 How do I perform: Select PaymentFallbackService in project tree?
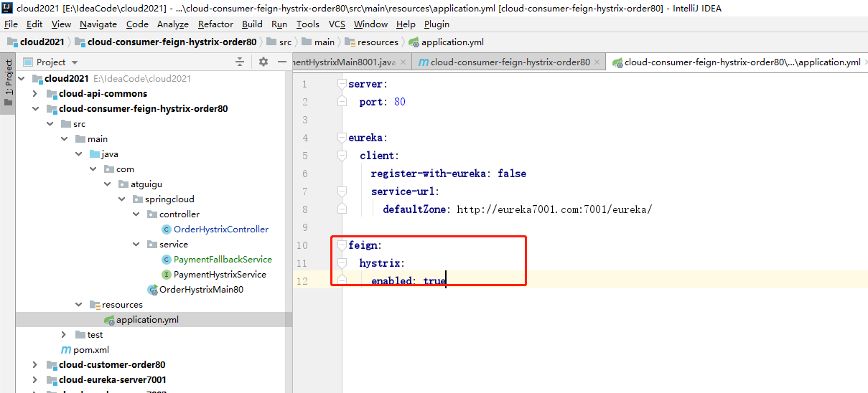click(223, 260)
